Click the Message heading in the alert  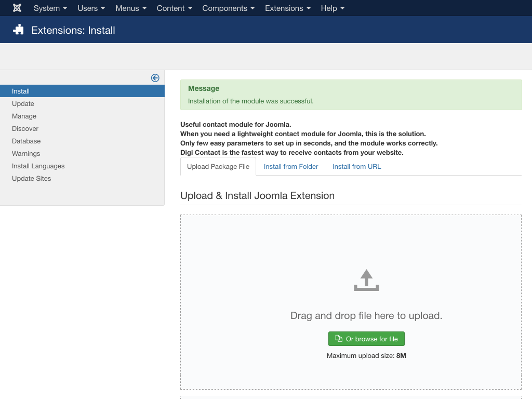tap(204, 88)
